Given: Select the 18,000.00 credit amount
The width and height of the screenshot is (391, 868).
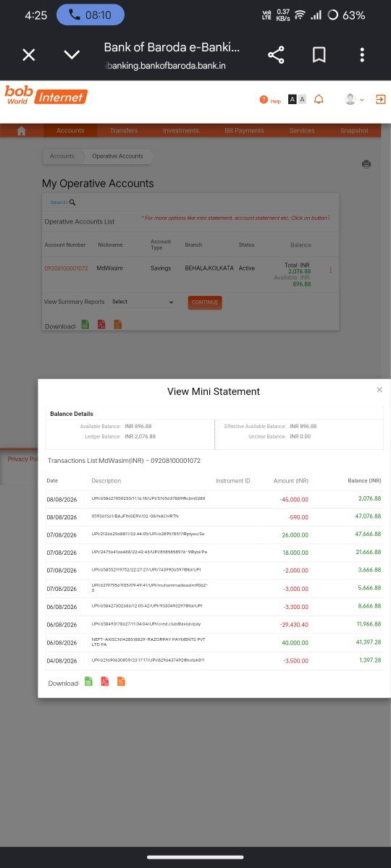Looking at the screenshot, I should click(x=295, y=553).
